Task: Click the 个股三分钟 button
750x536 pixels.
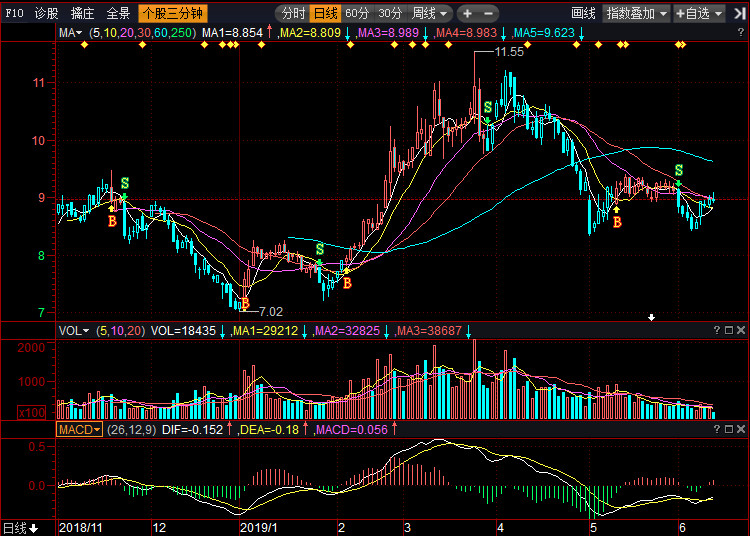Action: pyautogui.click(x=172, y=14)
